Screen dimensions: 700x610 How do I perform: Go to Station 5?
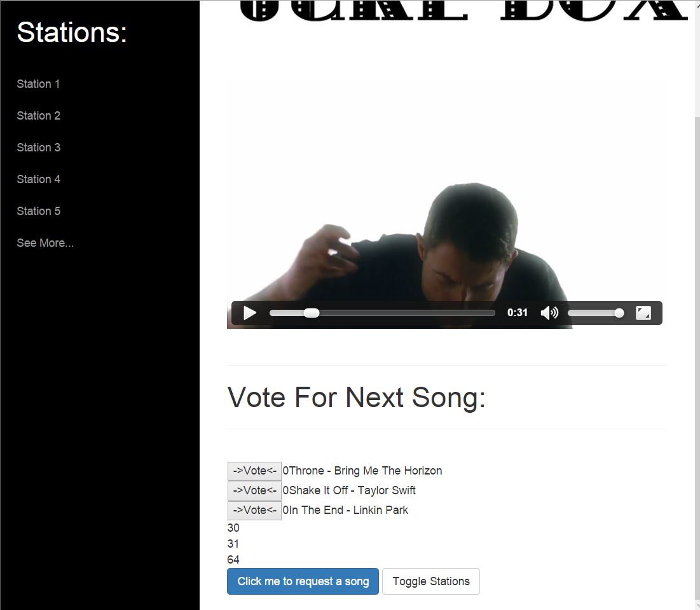click(x=38, y=211)
